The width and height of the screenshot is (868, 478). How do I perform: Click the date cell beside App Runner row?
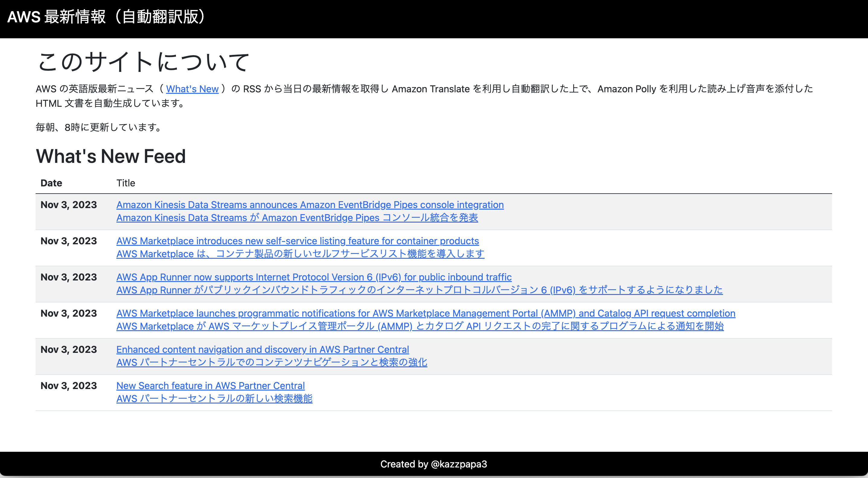coord(69,277)
